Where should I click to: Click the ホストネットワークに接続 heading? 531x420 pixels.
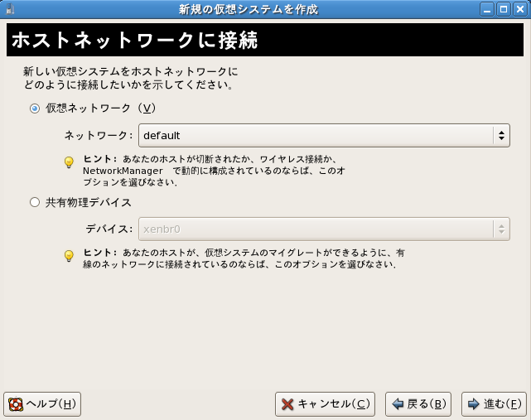point(135,41)
